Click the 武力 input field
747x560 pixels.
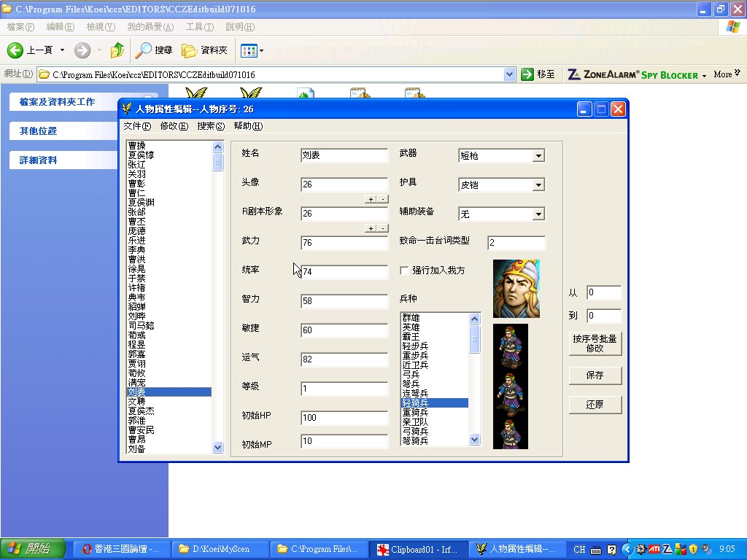point(344,243)
